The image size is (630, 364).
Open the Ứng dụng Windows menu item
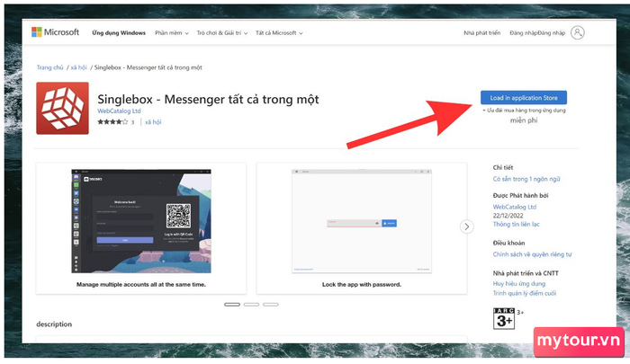(117, 33)
